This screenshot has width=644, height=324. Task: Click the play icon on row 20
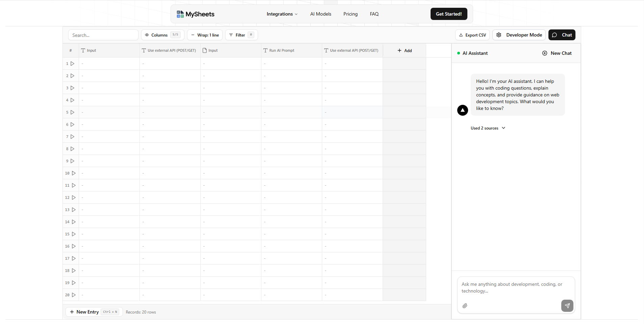point(74,295)
